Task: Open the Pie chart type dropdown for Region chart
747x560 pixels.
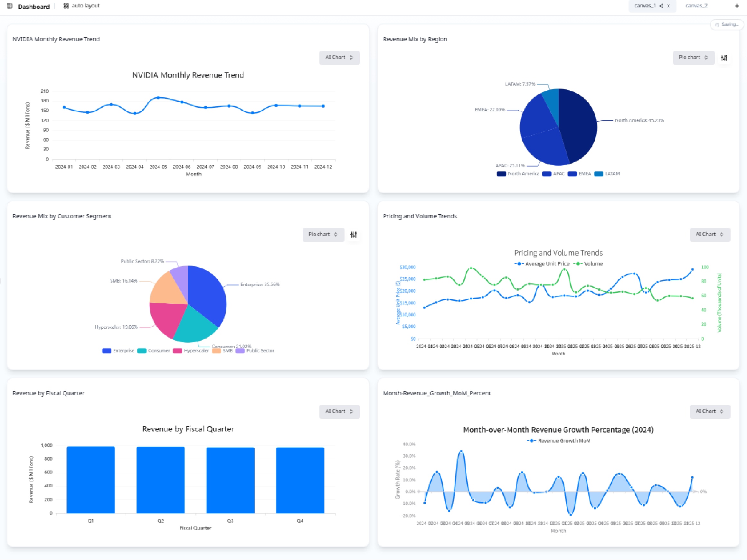Action: point(693,57)
